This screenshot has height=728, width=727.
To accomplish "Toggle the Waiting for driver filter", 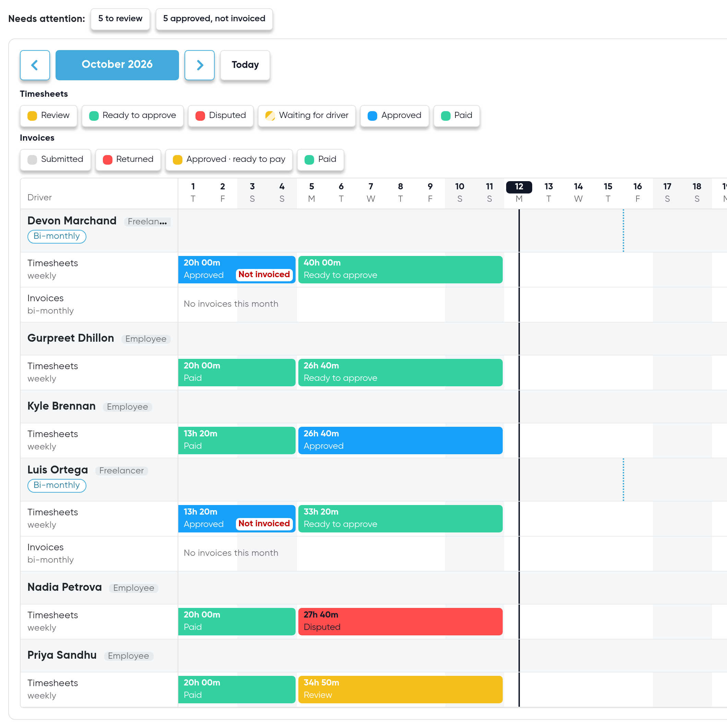I will [x=307, y=116].
